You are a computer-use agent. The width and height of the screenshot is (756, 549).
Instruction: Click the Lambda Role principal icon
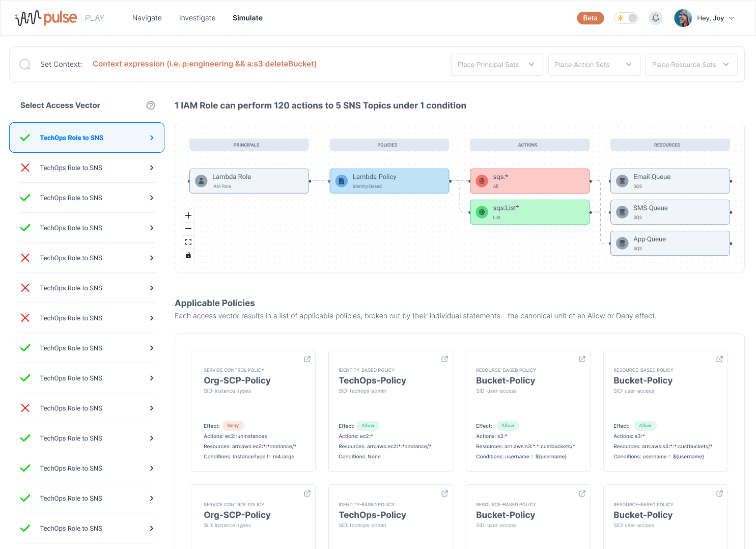pyautogui.click(x=202, y=181)
